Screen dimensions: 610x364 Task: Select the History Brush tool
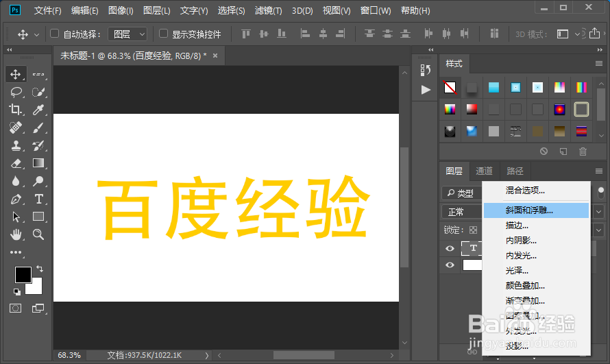38,145
